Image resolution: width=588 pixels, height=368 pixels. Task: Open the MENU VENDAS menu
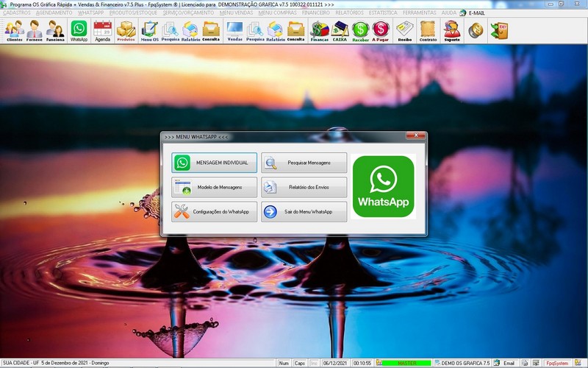pos(236,13)
